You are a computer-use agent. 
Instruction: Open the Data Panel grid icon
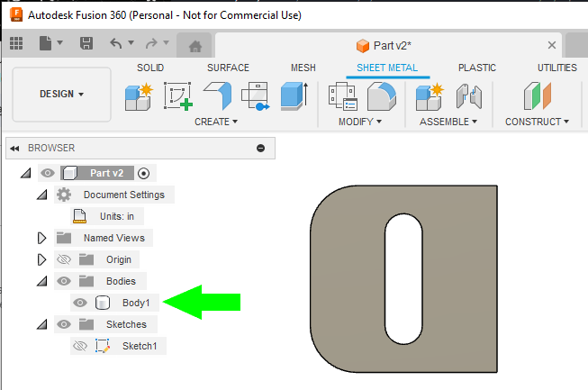pos(16,43)
